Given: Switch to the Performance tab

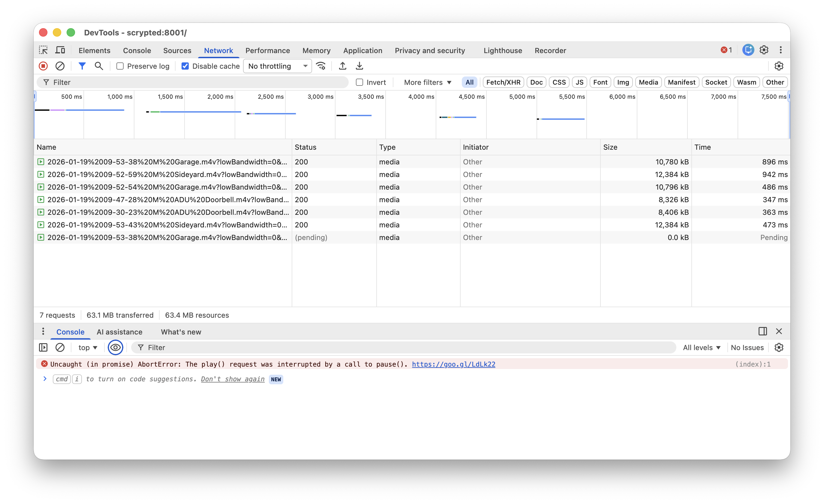Looking at the screenshot, I should (x=268, y=50).
